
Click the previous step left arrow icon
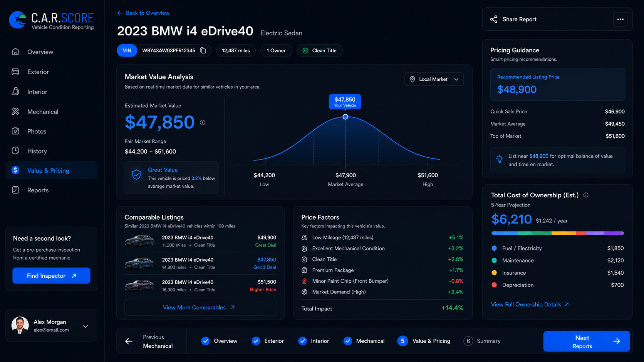pos(129,341)
